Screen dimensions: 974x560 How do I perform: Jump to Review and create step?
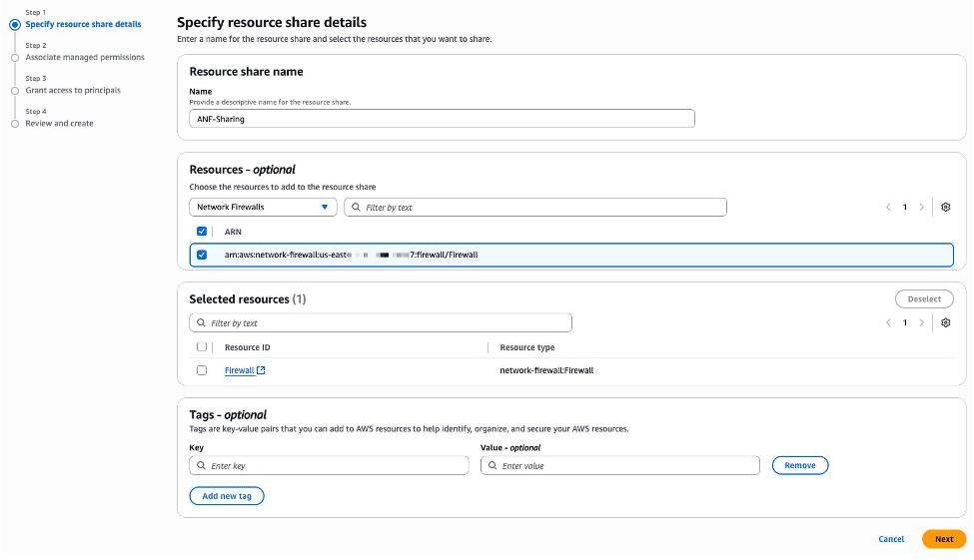[59, 123]
